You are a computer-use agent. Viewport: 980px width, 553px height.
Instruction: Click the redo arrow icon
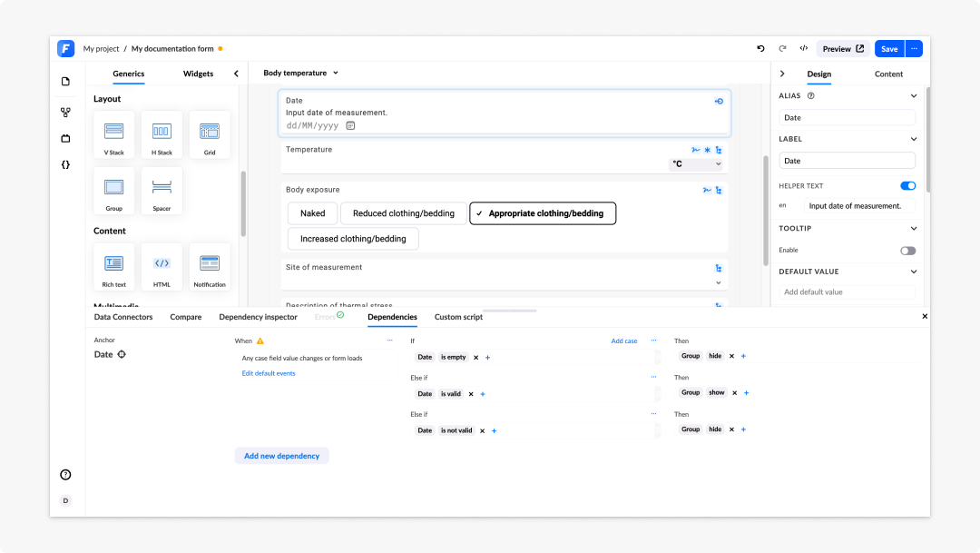click(x=782, y=49)
